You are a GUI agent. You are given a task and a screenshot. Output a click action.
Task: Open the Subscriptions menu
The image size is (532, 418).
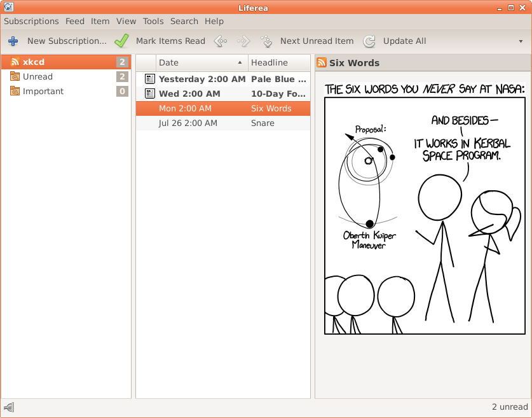tap(31, 21)
